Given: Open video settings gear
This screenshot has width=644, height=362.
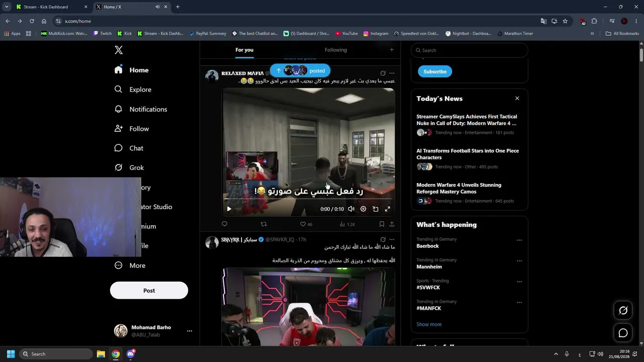Looking at the screenshot, I should (x=363, y=209).
